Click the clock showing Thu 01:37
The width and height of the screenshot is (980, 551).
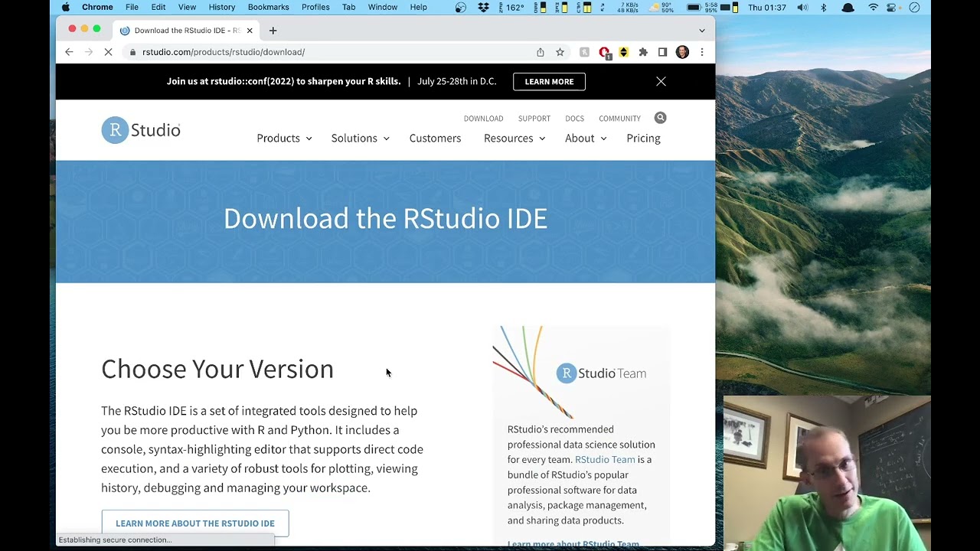[767, 8]
